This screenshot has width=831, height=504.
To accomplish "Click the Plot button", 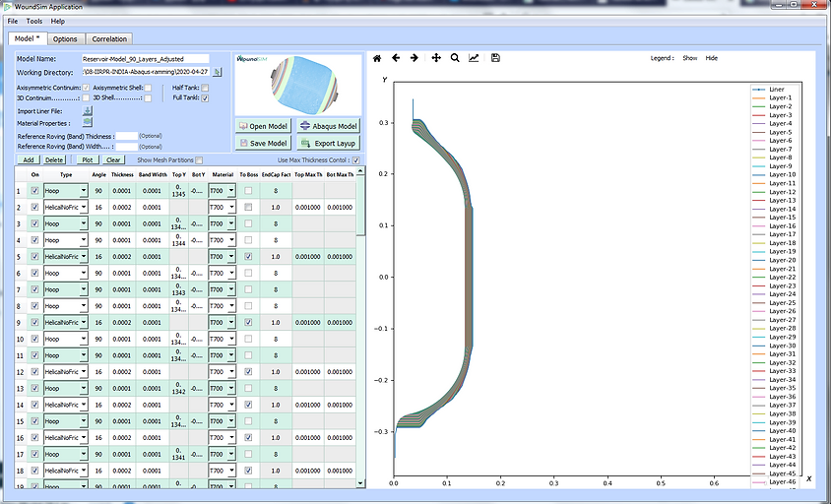I will point(88,159).
